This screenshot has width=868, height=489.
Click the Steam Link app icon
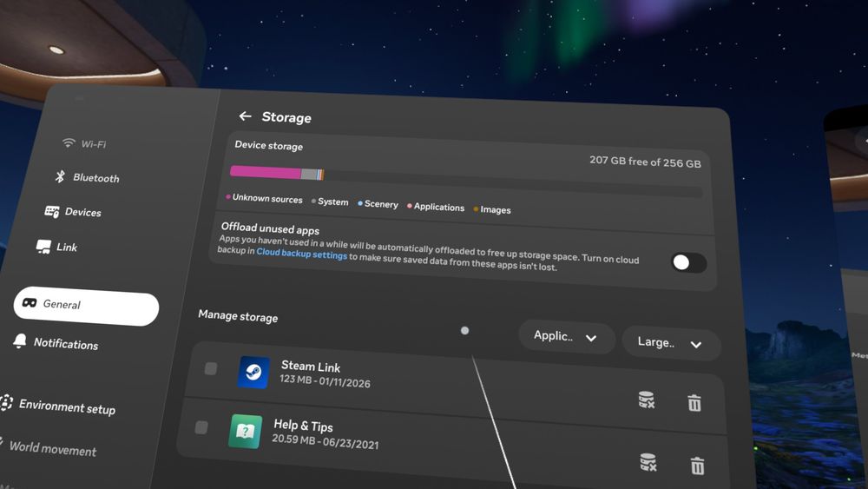pos(253,372)
